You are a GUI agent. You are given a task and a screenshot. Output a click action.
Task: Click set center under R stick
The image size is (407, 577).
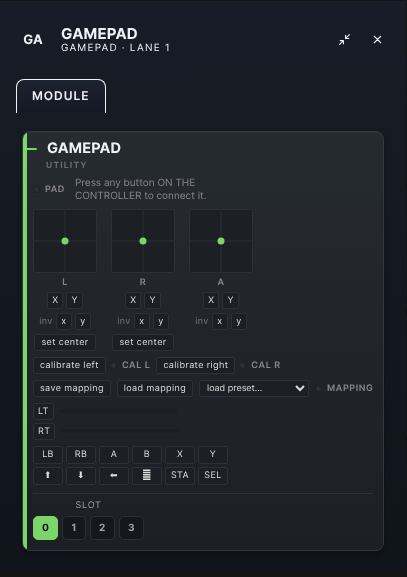pos(143,342)
